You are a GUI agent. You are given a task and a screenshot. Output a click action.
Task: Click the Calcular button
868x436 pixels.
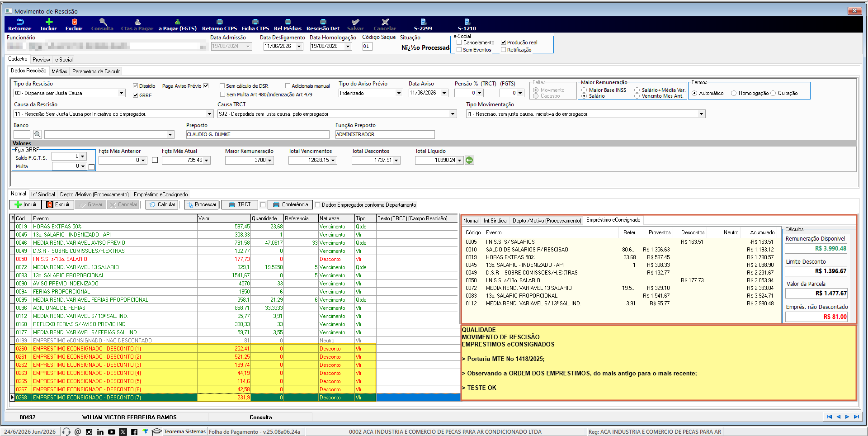click(x=162, y=204)
